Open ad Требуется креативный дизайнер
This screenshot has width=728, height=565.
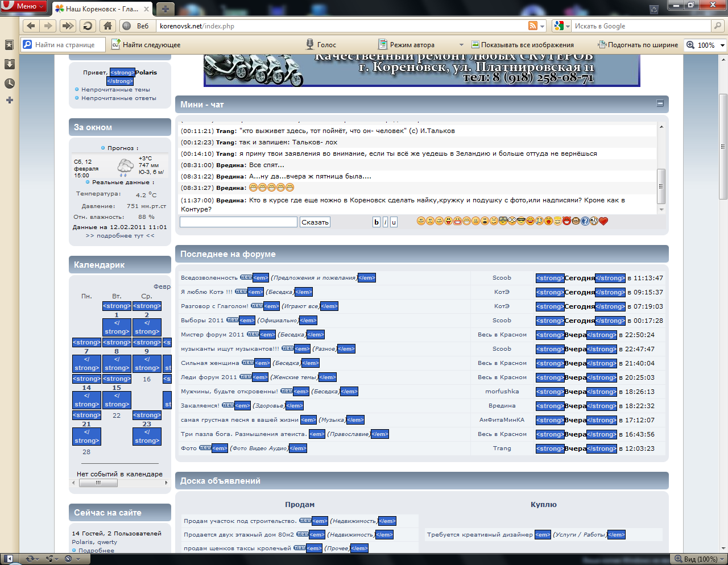click(480, 534)
